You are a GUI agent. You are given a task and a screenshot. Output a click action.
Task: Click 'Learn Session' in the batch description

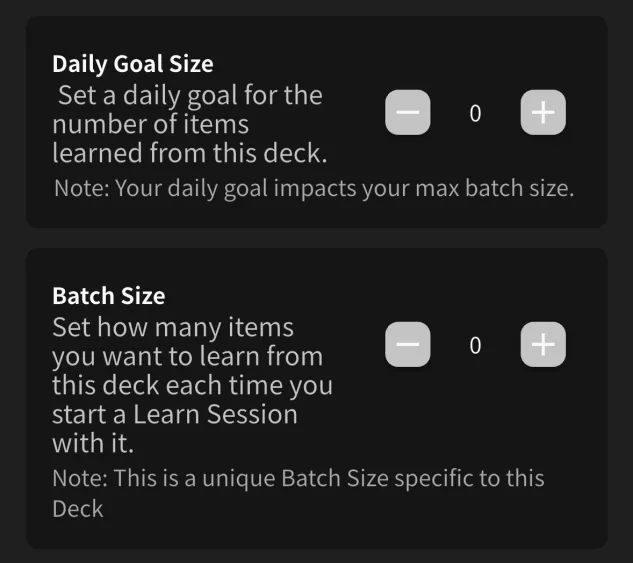(214, 414)
